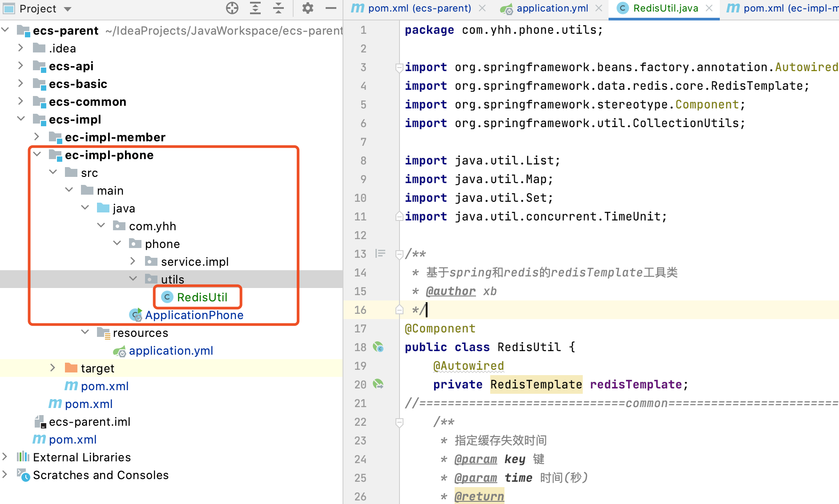This screenshot has height=504, width=839.
Task: Click the Spring bean gutter icon on line 18
Action: (379, 347)
